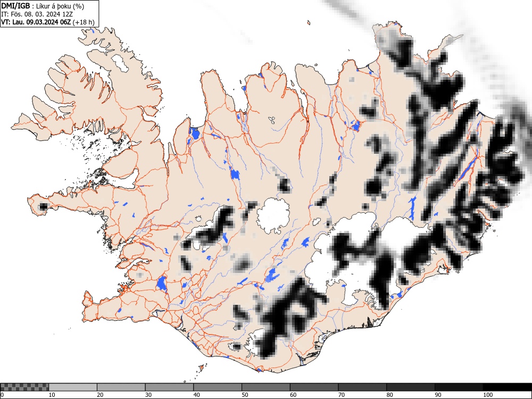Click the '90' scale label

coord(438,395)
